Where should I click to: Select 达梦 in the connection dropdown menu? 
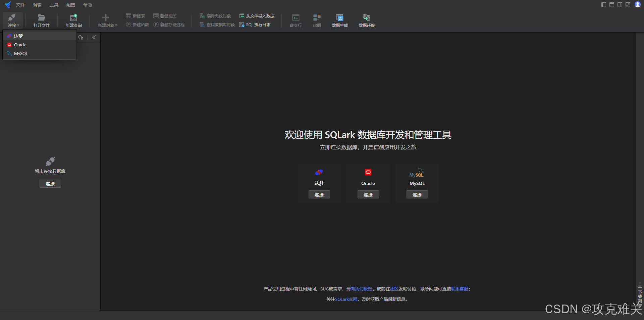(40, 36)
